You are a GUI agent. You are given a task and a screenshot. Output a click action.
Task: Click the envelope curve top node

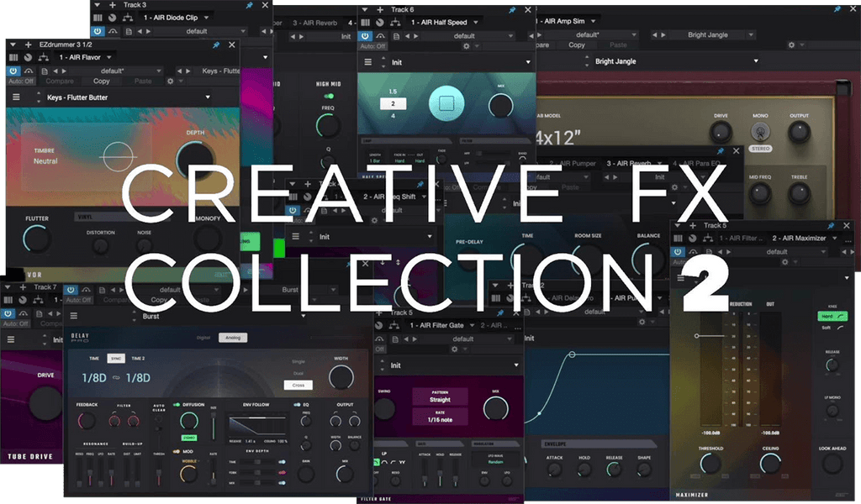tap(572, 354)
